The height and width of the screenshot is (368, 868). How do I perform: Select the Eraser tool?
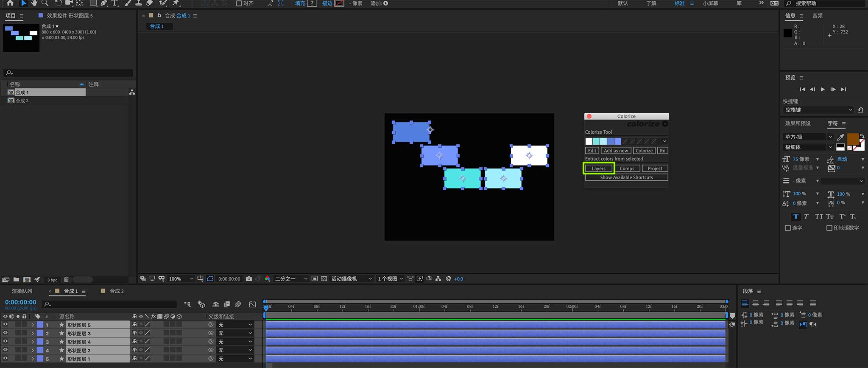(149, 3)
